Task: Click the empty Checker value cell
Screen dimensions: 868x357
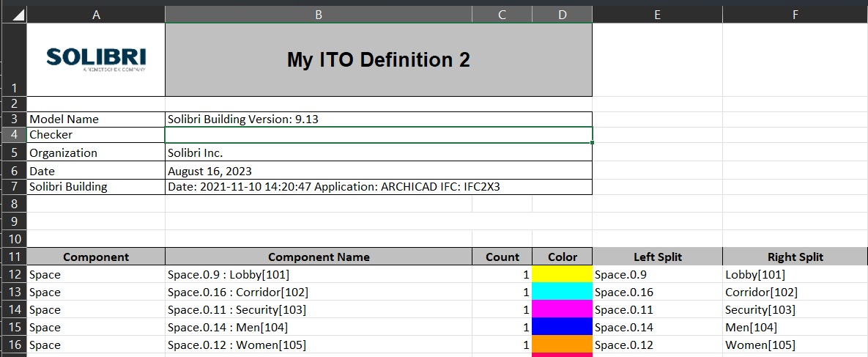Action: [x=379, y=135]
